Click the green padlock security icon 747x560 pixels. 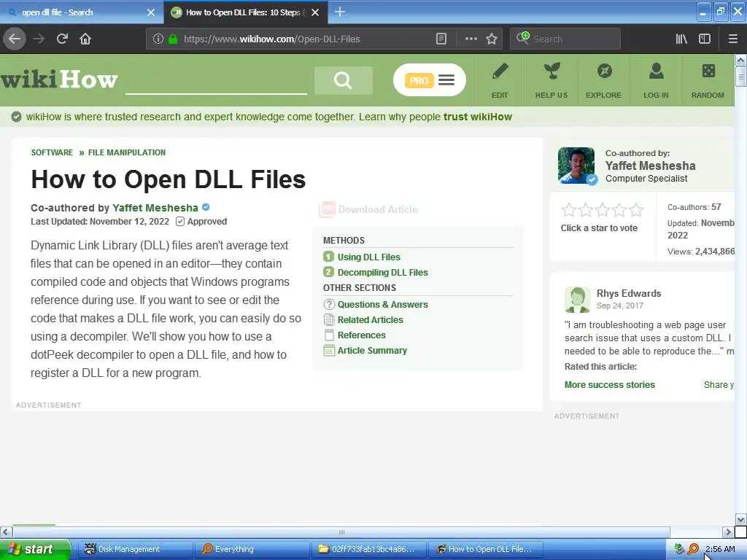[173, 39]
